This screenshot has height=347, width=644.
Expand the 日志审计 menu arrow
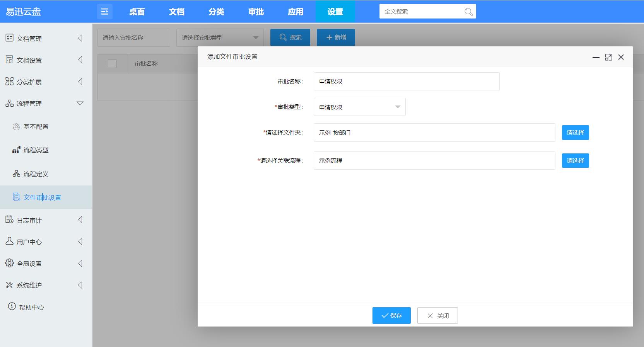click(x=80, y=219)
